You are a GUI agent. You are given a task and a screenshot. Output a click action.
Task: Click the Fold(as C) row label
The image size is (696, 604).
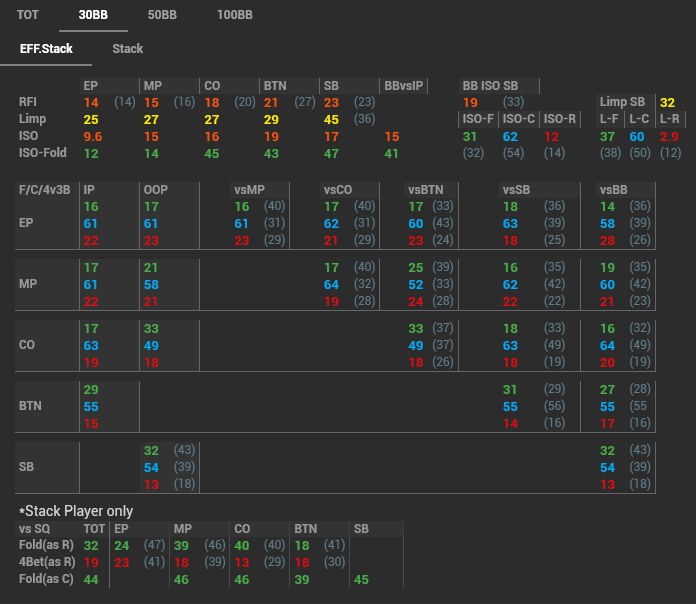click(46, 579)
